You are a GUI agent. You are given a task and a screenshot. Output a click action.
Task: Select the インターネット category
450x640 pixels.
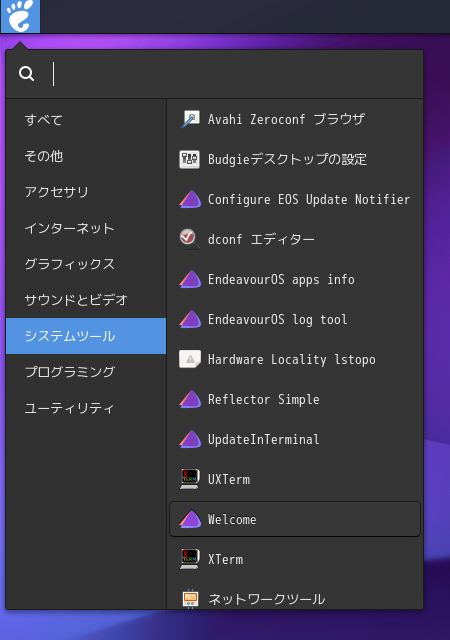(86, 228)
